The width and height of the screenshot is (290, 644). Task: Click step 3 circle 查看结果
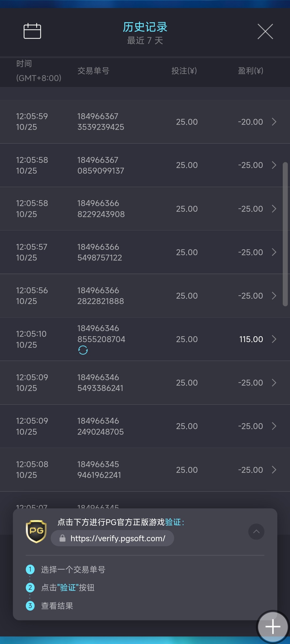[x=30, y=606]
